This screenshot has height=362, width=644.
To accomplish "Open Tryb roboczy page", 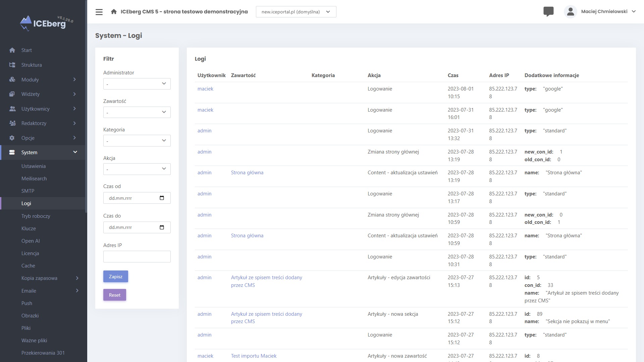I will pos(36,216).
